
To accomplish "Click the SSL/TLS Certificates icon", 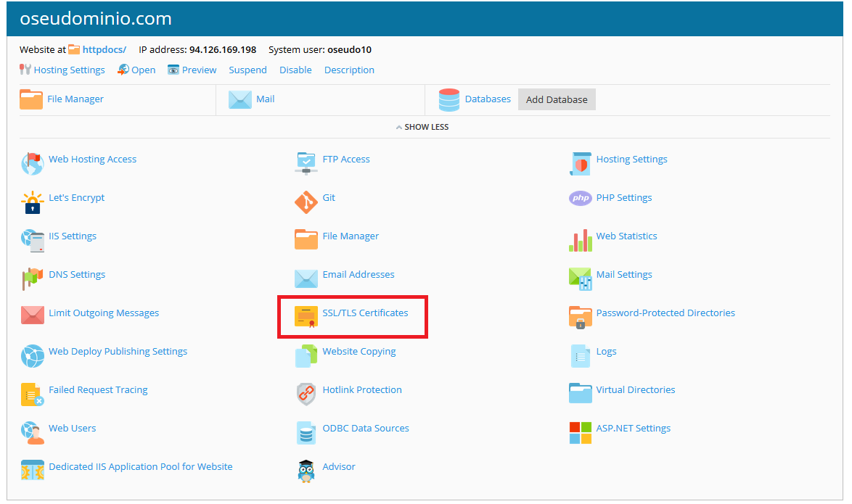I will point(306,318).
